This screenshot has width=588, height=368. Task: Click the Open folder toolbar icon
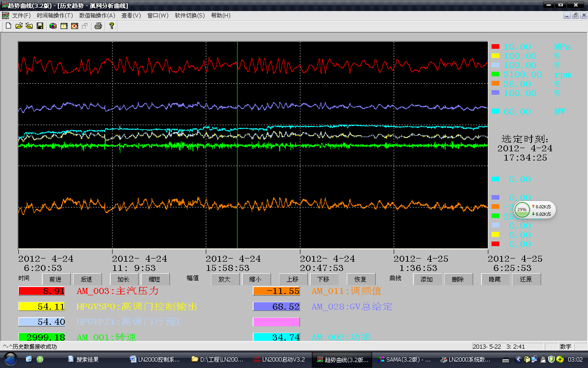[19, 26]
